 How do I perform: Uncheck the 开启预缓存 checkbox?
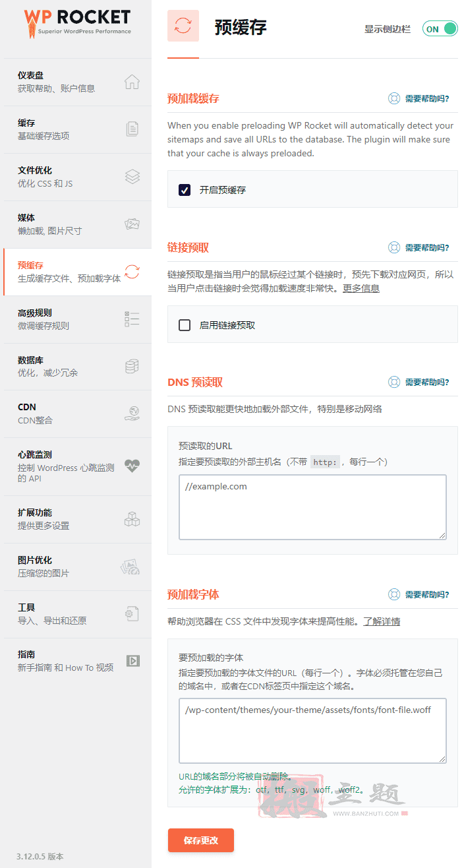[x=185, y=190]
